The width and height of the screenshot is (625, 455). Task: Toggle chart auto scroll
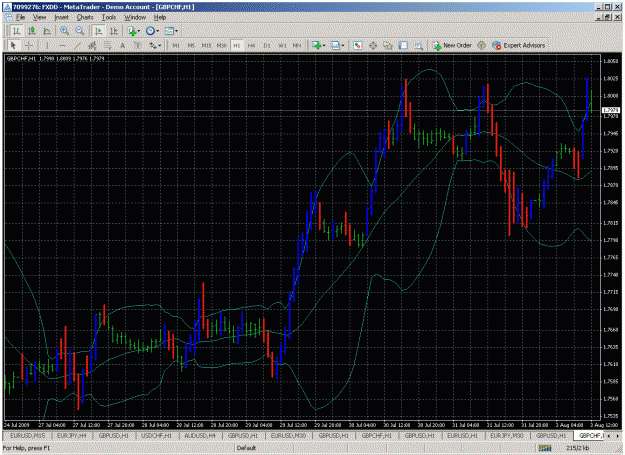98,31
